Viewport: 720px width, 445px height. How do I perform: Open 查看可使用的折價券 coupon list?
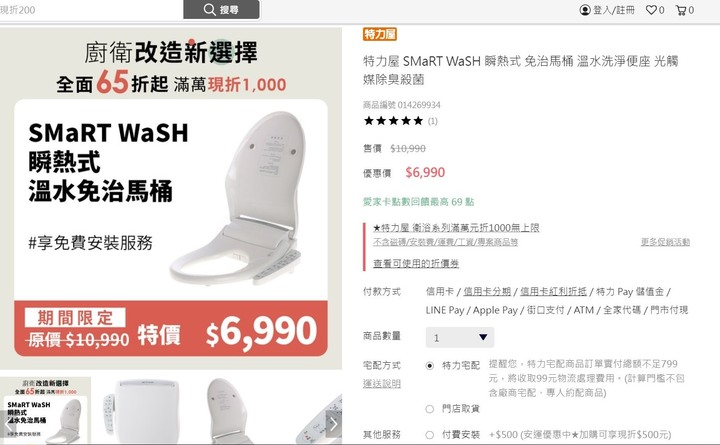click(416, 264)
